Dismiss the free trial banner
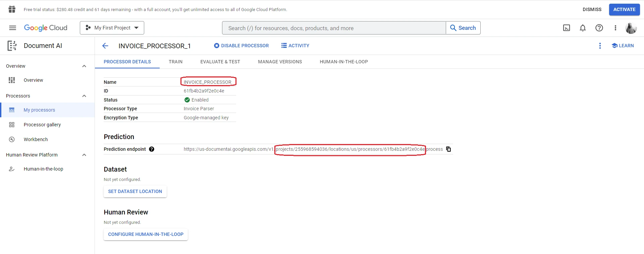Viewport: 644px width, 254px height. pos(592,9)
